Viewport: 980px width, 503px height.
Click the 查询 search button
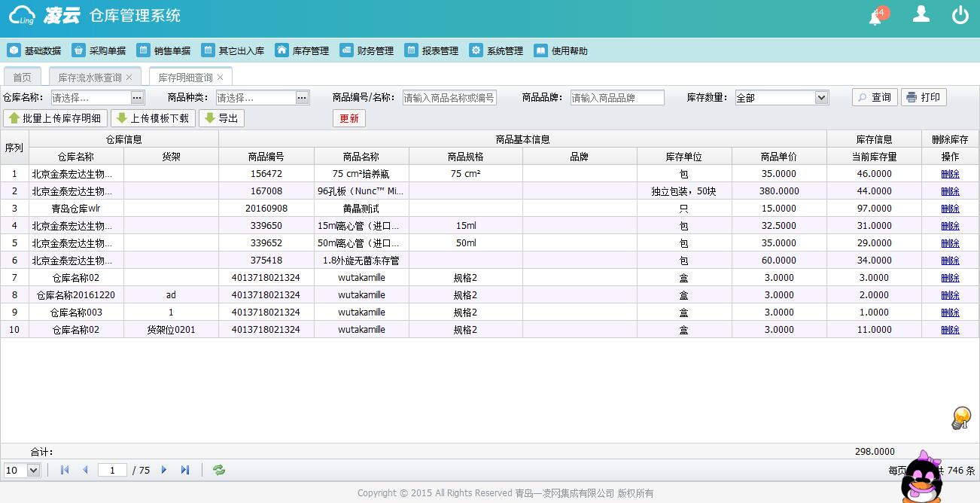(x=875, y=97)
